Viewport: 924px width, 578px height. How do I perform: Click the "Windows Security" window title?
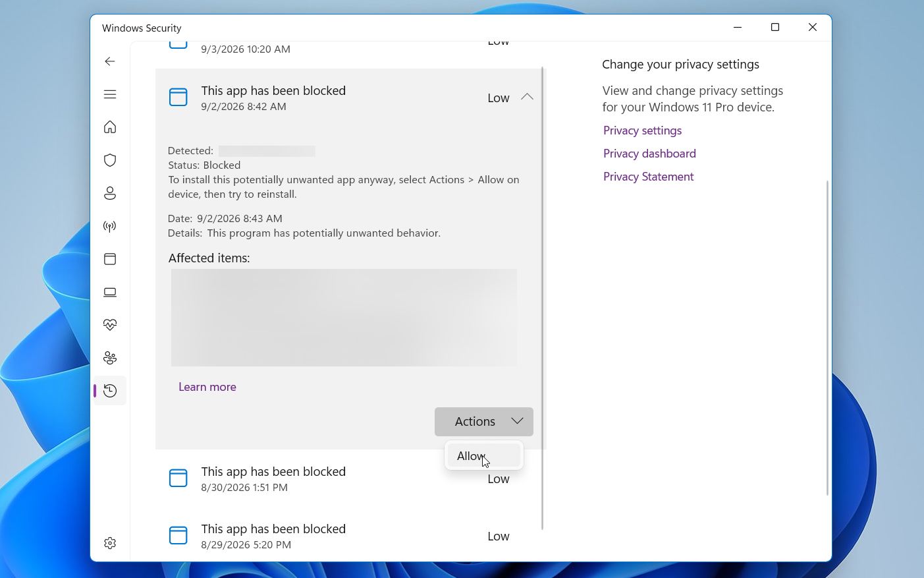(x=142, y=28)
